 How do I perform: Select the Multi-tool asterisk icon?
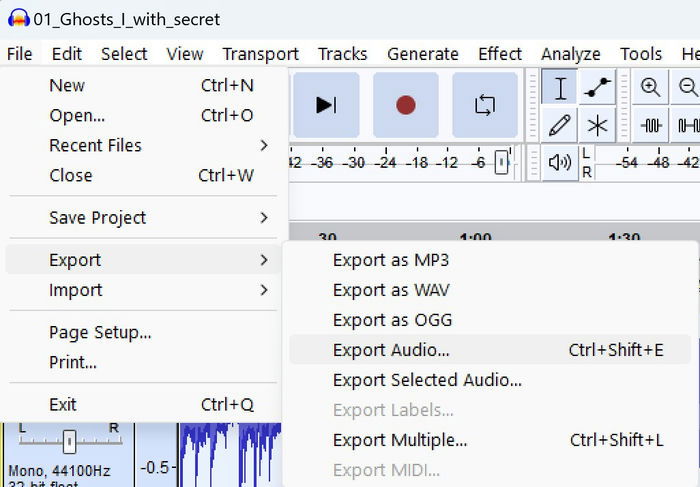pos(597,125)
